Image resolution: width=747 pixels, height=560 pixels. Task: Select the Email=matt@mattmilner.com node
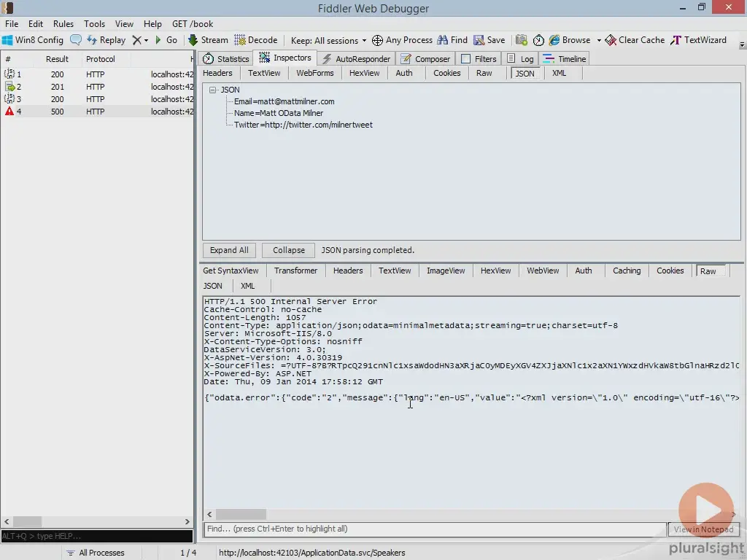tap(284, 101)
